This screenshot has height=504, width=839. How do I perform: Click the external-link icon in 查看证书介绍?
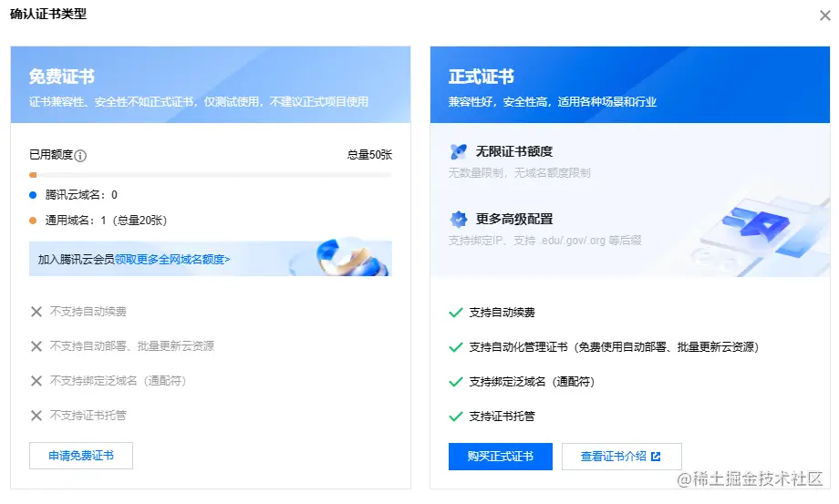point(656,457)
